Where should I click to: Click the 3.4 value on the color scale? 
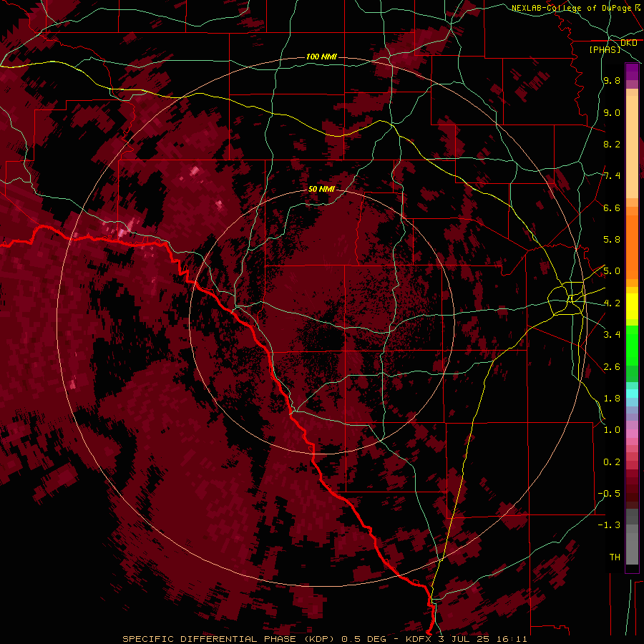click(612, 334)
